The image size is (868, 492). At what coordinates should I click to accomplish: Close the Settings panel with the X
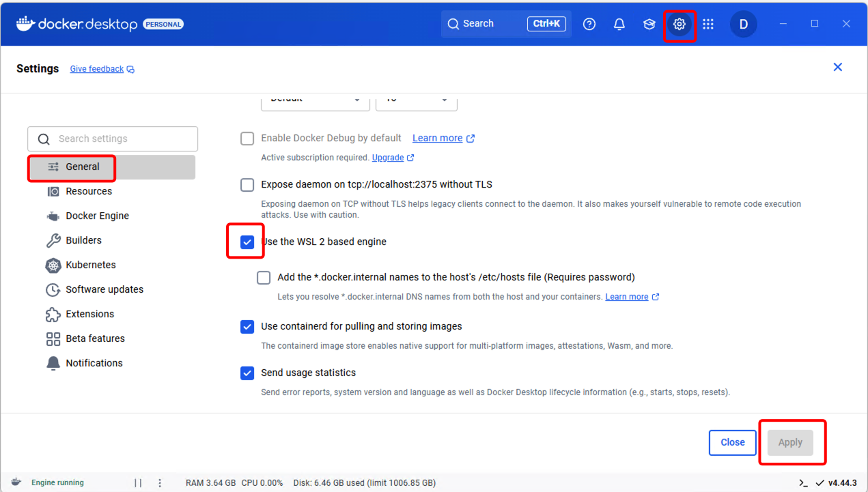[838, 67]
